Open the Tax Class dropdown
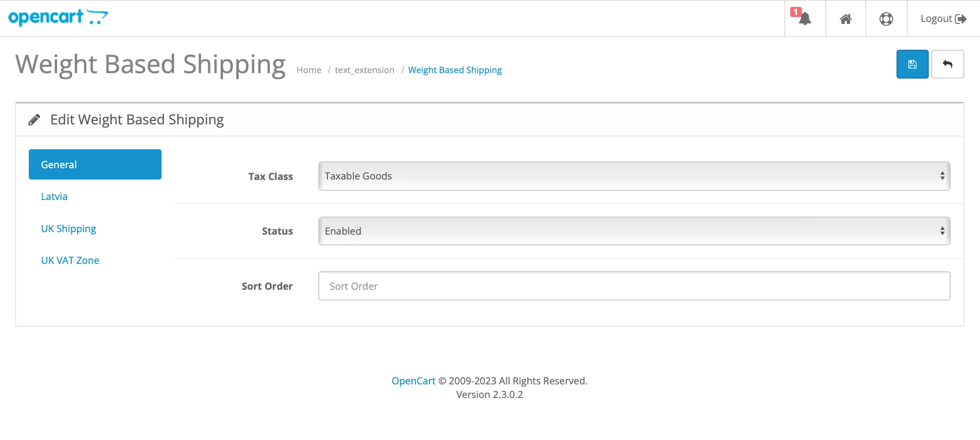 click(x=633, y=176)
